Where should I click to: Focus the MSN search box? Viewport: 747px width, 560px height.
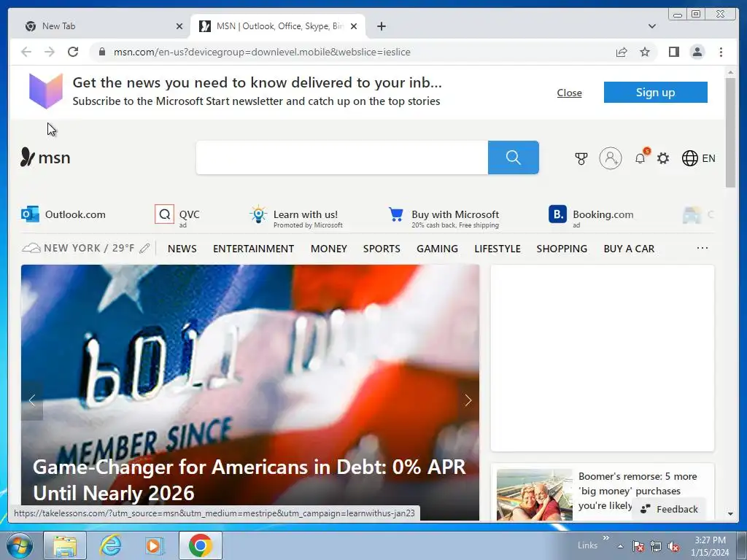pos(342,157)
